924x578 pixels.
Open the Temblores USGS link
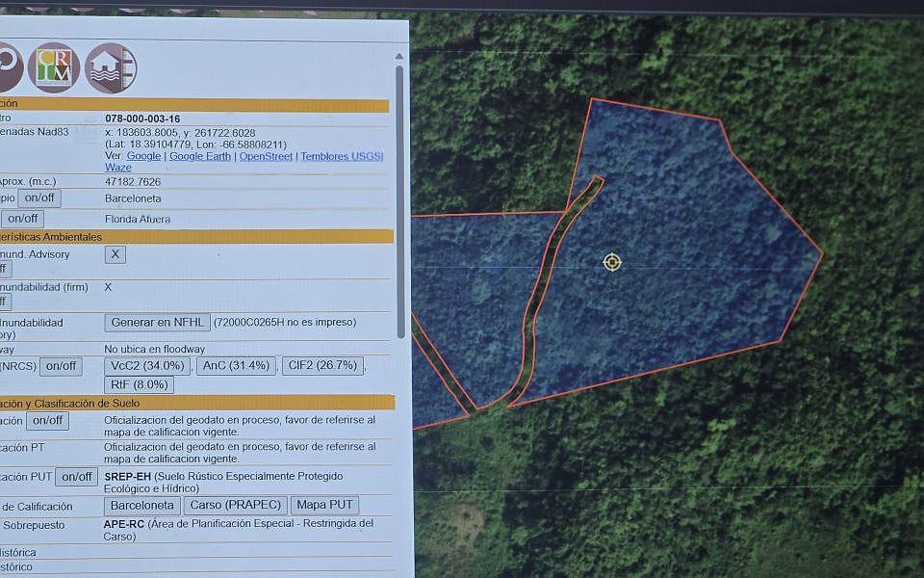pos(342,156)
